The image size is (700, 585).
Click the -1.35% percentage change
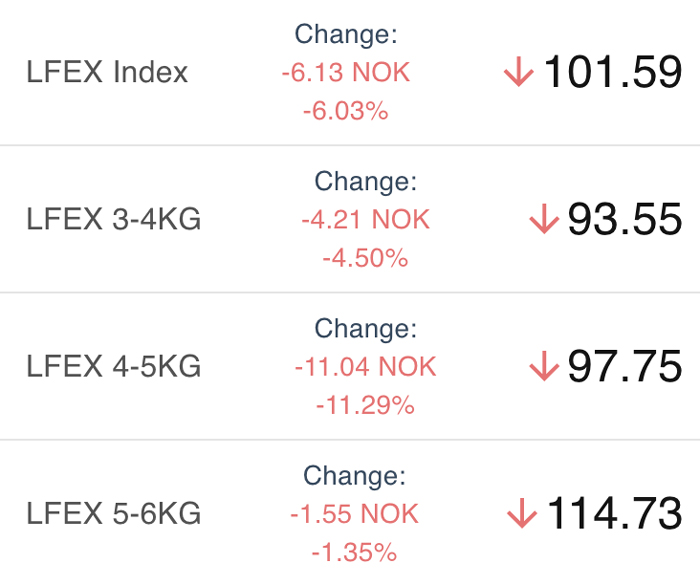[x=354, y=553]
